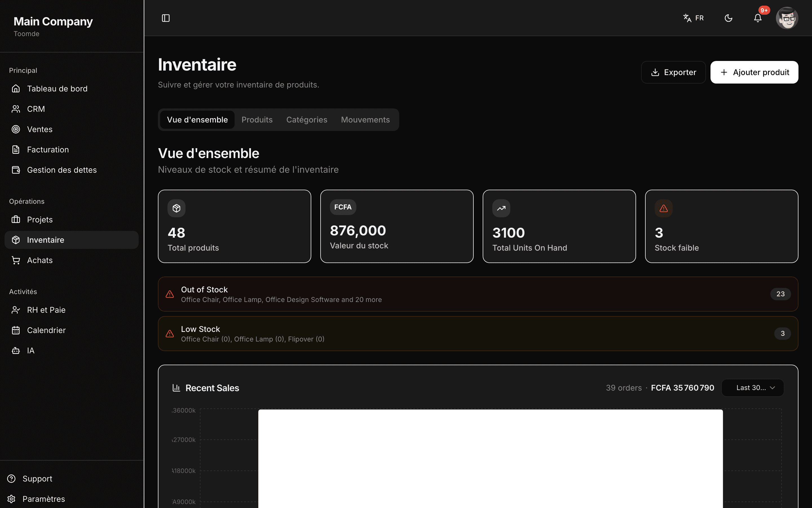The height and width of the screenshot is (508, 812).
Task: Switch to the Catégories tab
Action: coord(307,120)
